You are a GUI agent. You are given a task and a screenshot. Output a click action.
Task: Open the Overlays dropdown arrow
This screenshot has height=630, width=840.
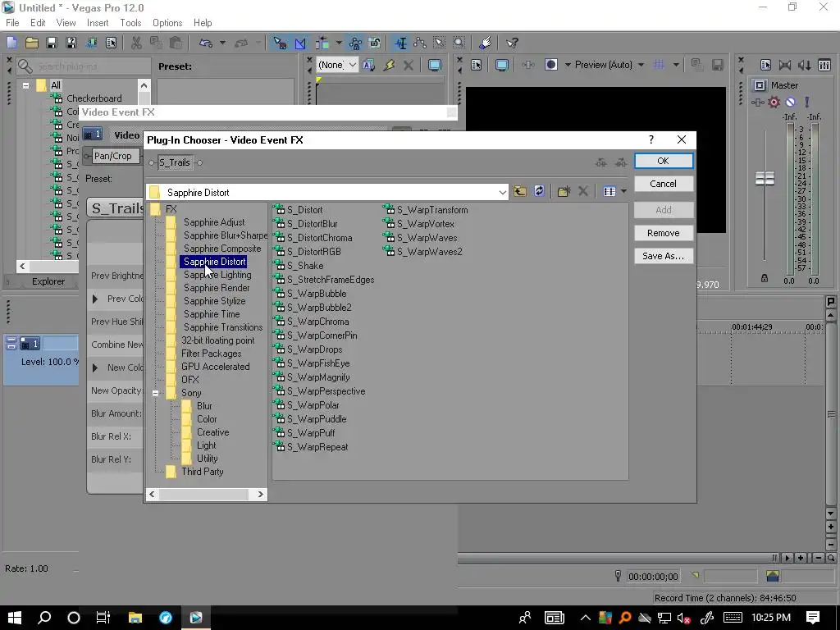click(676, 65)
